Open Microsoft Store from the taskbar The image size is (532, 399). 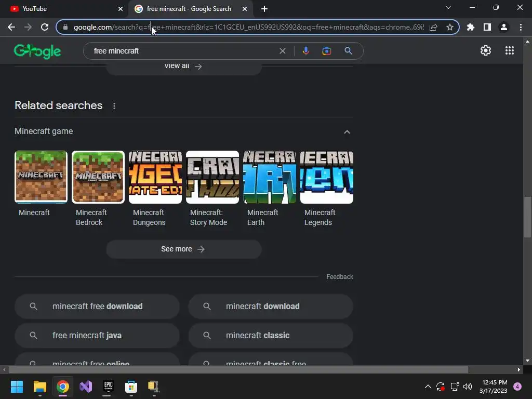pos(131,387)
